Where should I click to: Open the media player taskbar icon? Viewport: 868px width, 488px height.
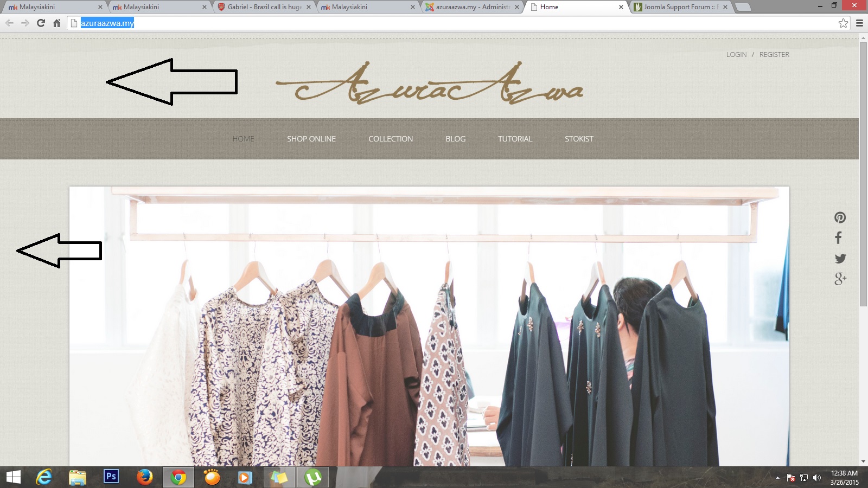click(245, 477)
